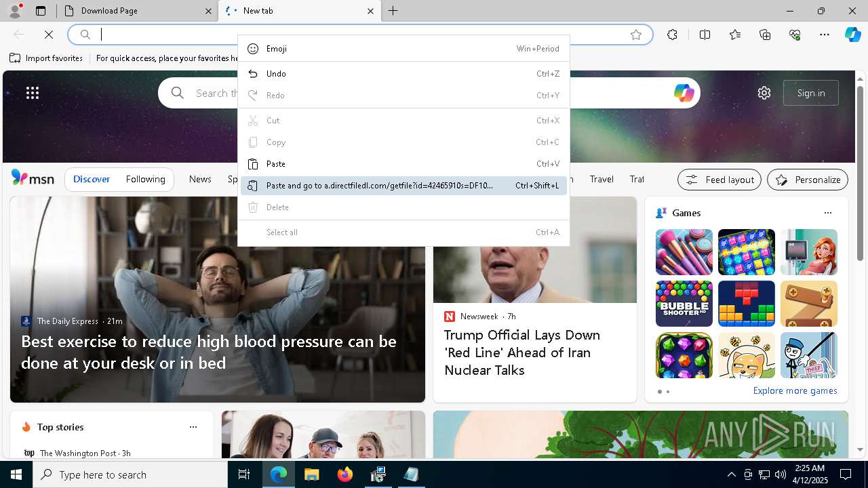Click the Copilot icon in search box
868x488 pixels.
click(684, 93)
